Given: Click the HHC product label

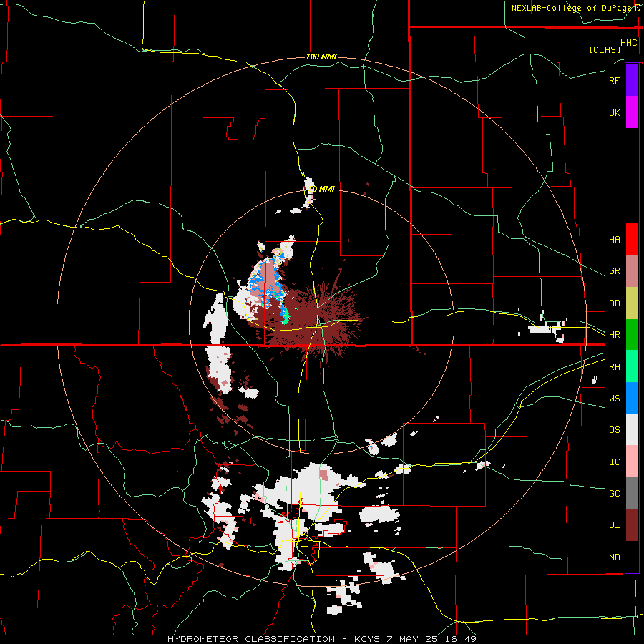Looking at the screenshot, I should [x=629, y=43].
